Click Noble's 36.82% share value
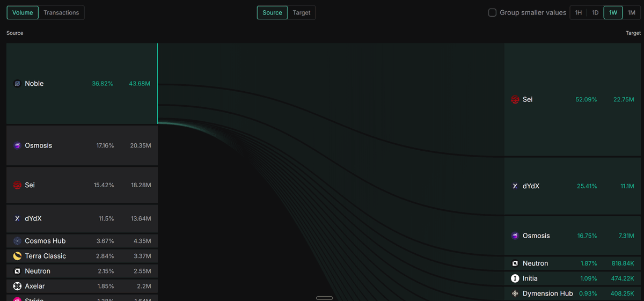The image size is (644, 301). (x=103, y=84)
